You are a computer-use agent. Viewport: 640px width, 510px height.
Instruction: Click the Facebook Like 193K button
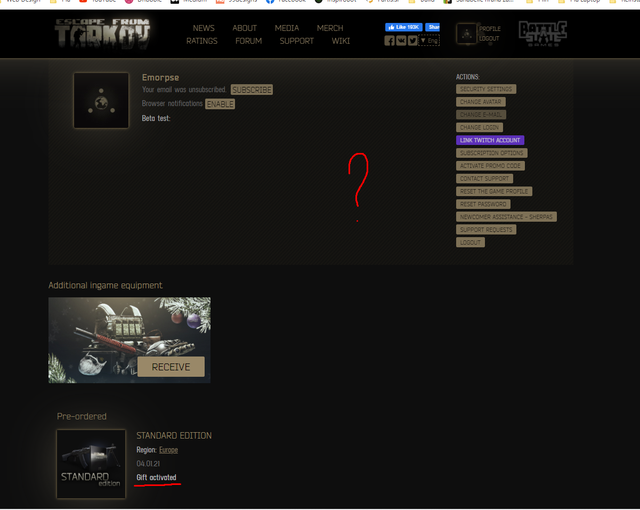(404, 27)
